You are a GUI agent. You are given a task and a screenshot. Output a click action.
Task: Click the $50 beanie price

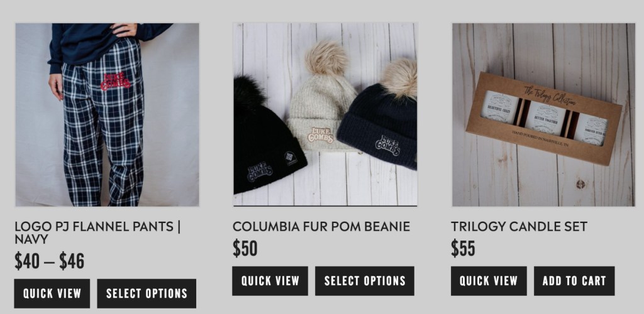(245, 249)
